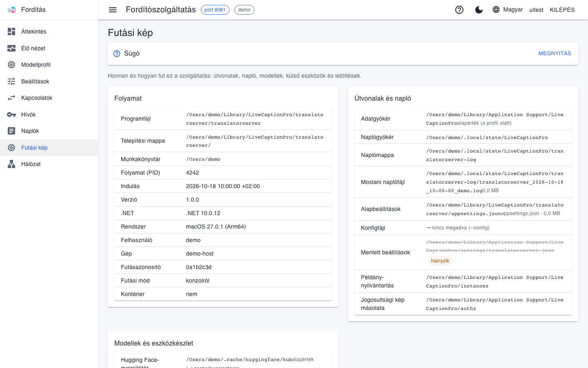Go to Élő nézet page
The height and width of the screenshot is (368, 588).
(x=49, y=48)
